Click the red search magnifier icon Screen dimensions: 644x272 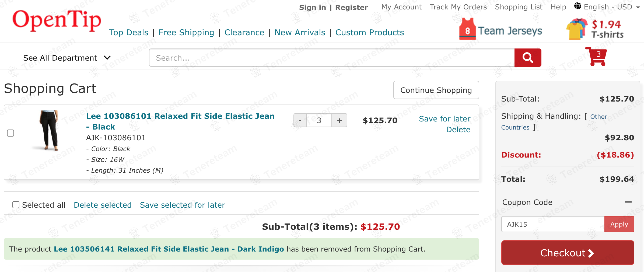[528, 58]
